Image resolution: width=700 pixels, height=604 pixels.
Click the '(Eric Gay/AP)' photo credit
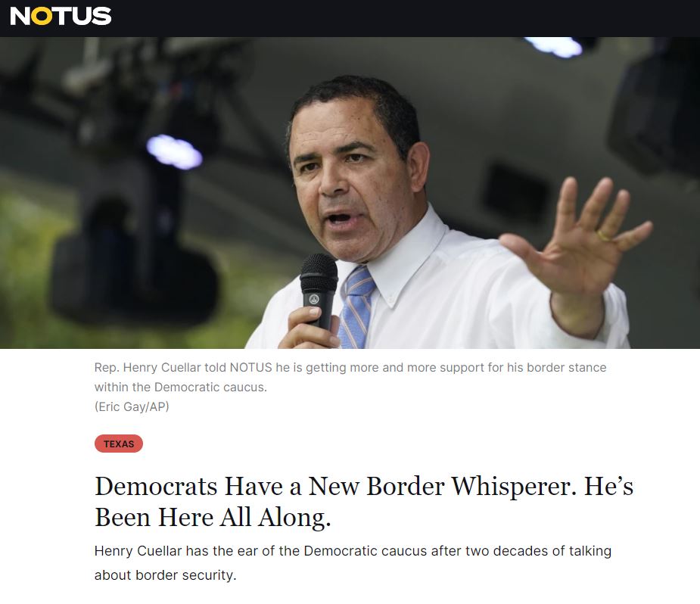tap(132, 406)
